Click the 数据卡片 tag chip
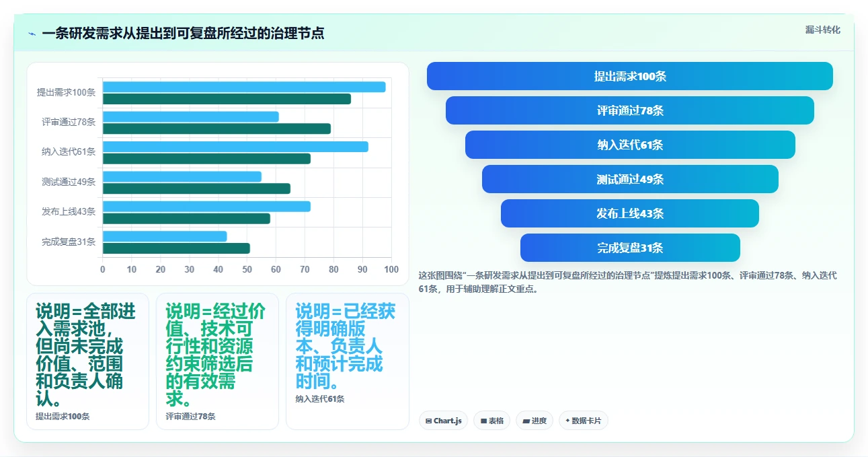The height and width of the screenshot is (457, 868). click(x=584, y=421)
